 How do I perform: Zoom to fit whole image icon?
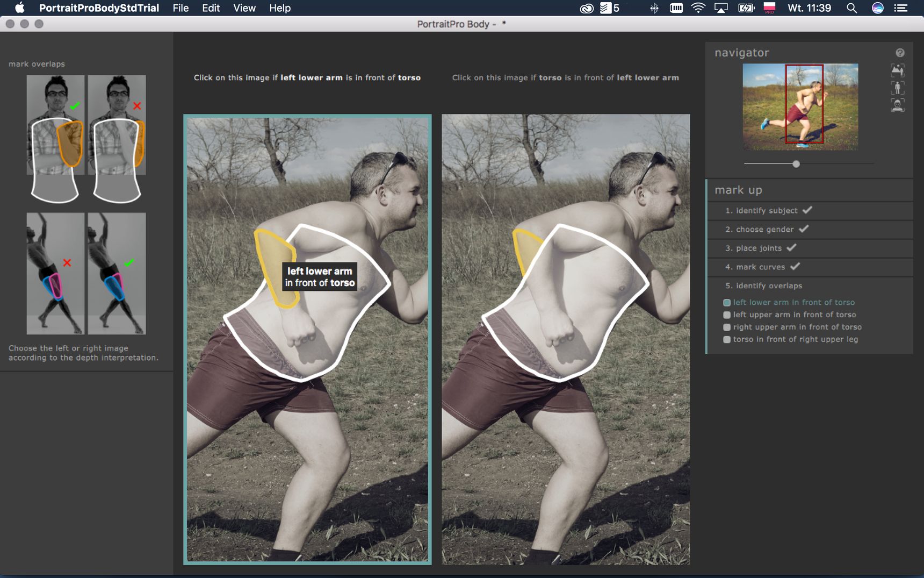click(x=898, y=70)
